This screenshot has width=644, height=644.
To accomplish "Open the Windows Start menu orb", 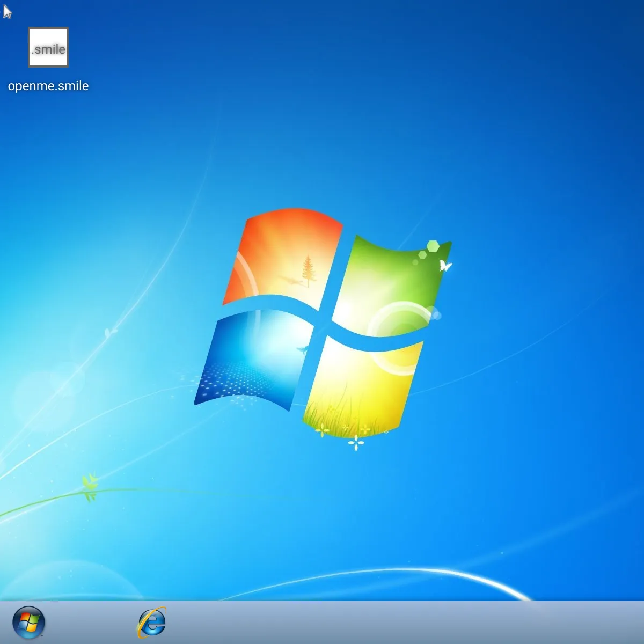I will [28, 623].
